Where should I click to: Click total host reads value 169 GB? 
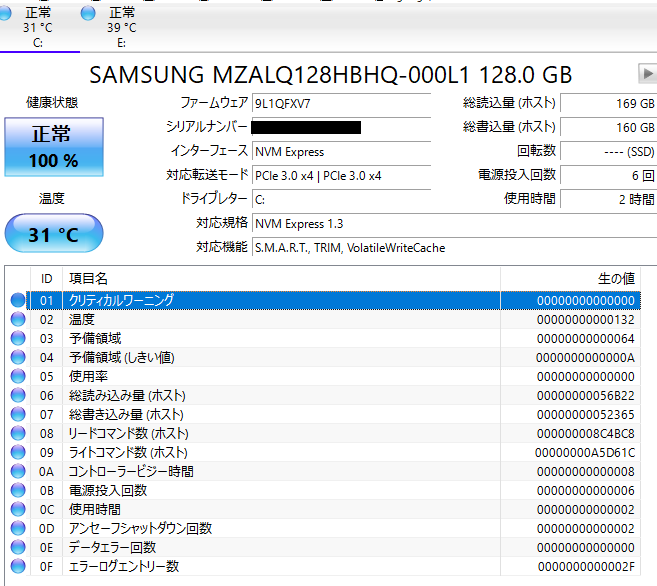[x=608, y=103]
